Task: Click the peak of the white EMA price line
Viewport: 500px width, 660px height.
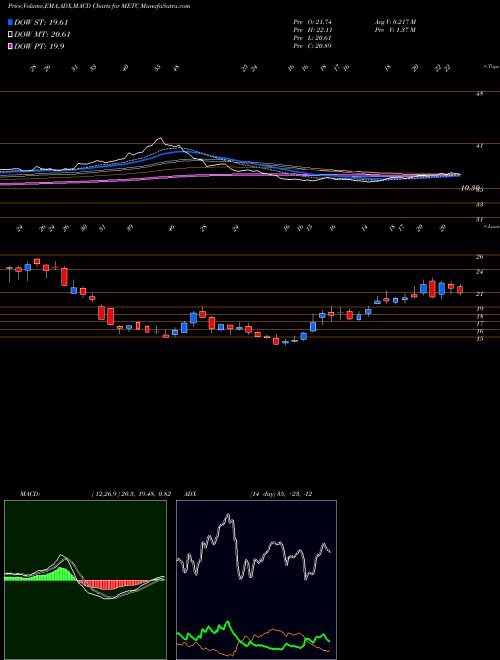Action: click(x=160, y=138)
